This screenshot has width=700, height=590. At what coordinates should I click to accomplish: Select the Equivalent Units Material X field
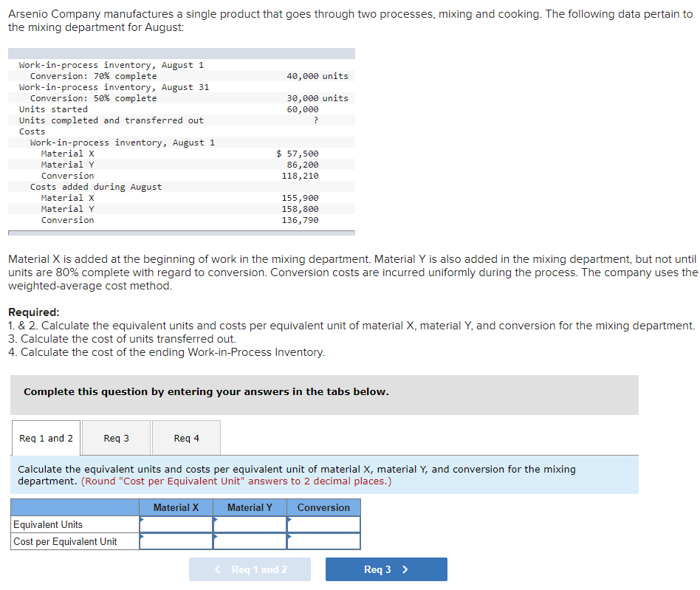[x=176, y=524]
